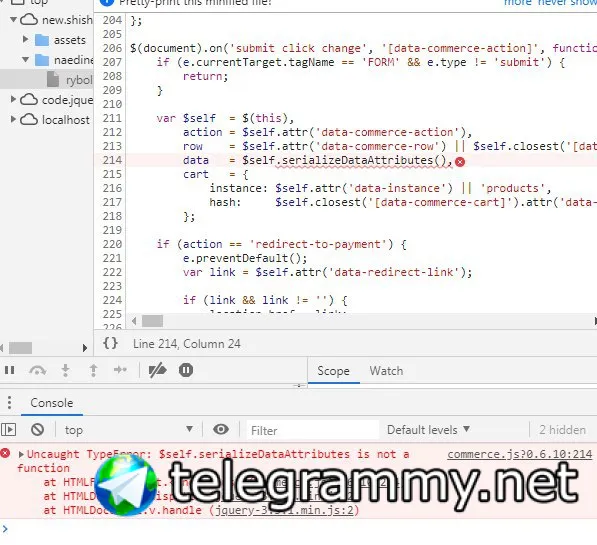The width and height of the screenshot is (597, 545).
Task: Create live expression with eye icon
Action: 221,430
